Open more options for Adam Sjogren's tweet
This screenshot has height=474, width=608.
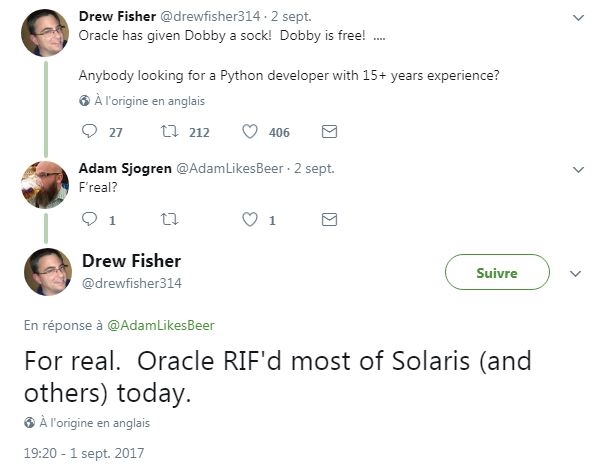(577, 169)
